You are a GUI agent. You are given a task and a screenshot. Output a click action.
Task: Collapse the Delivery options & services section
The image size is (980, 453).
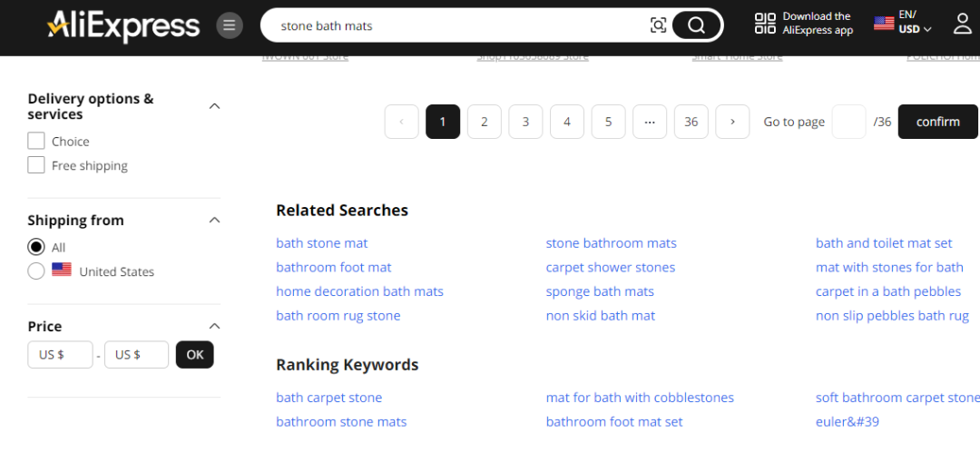coord(214,106)
